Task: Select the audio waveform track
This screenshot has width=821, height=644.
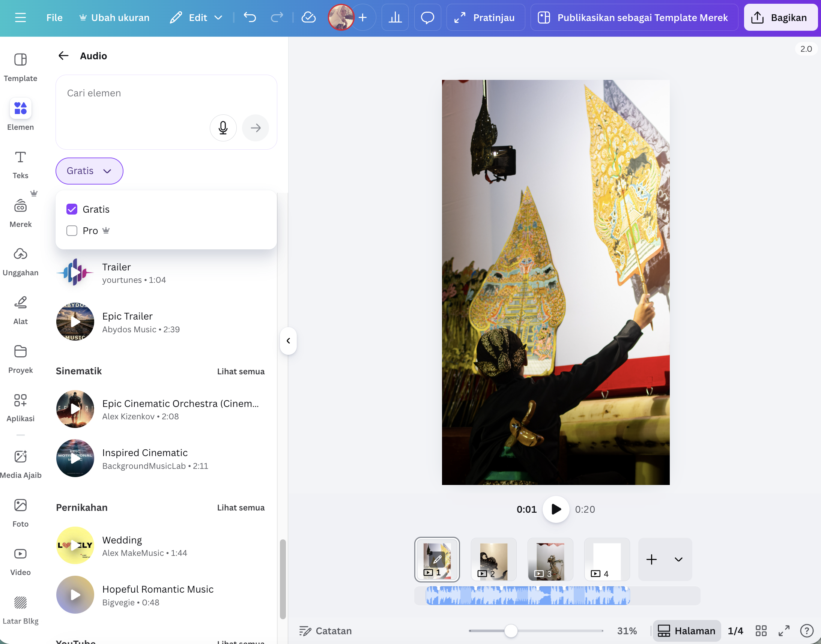Action: (x=528, y=595)
